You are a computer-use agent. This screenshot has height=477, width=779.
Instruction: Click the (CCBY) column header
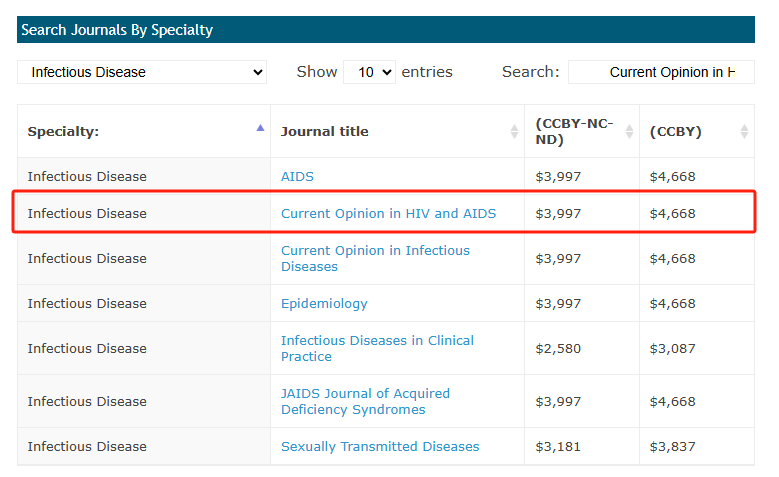point(697,132)
